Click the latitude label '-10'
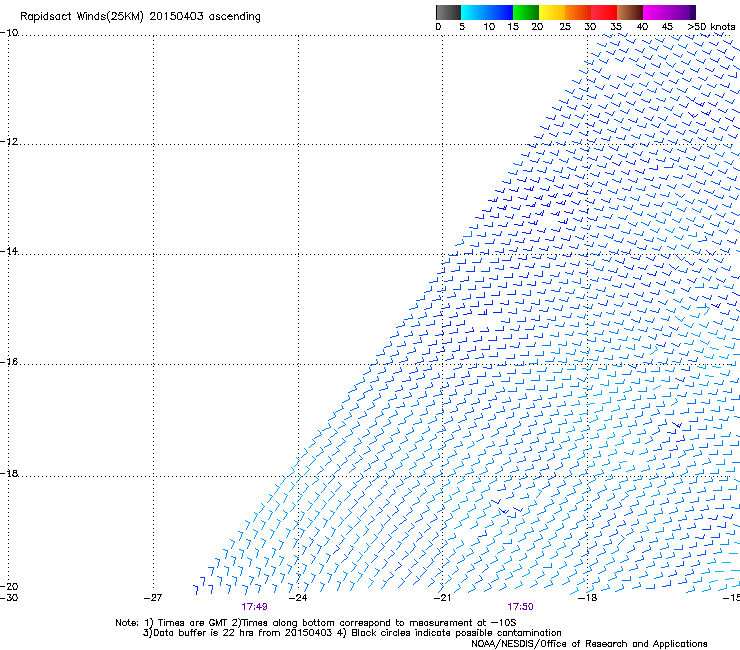The image size is (740, 650). click(x=9, y=33)
